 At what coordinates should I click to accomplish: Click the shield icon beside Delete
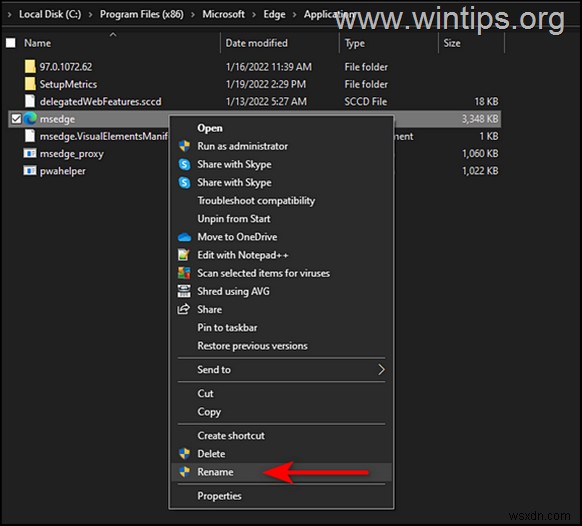(x=184, y=454)
